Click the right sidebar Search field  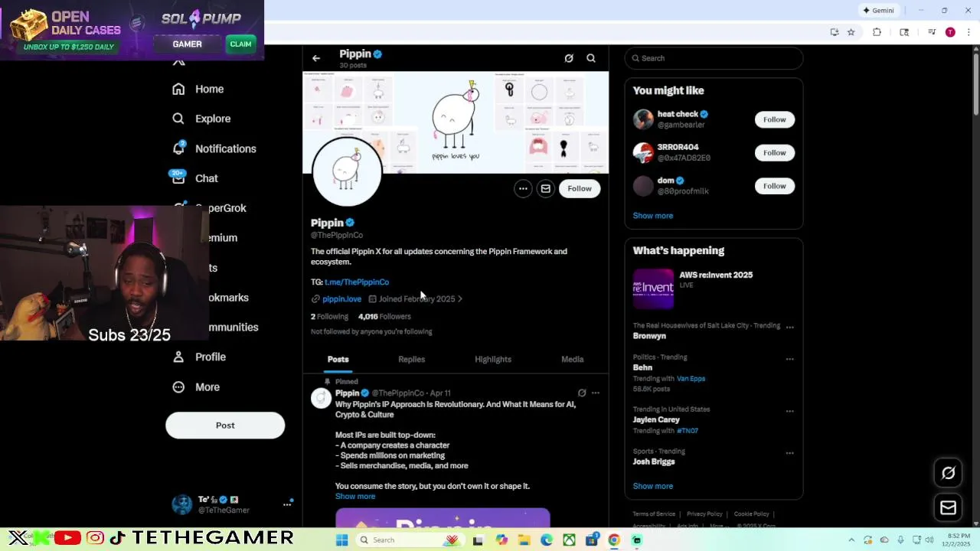714,58
